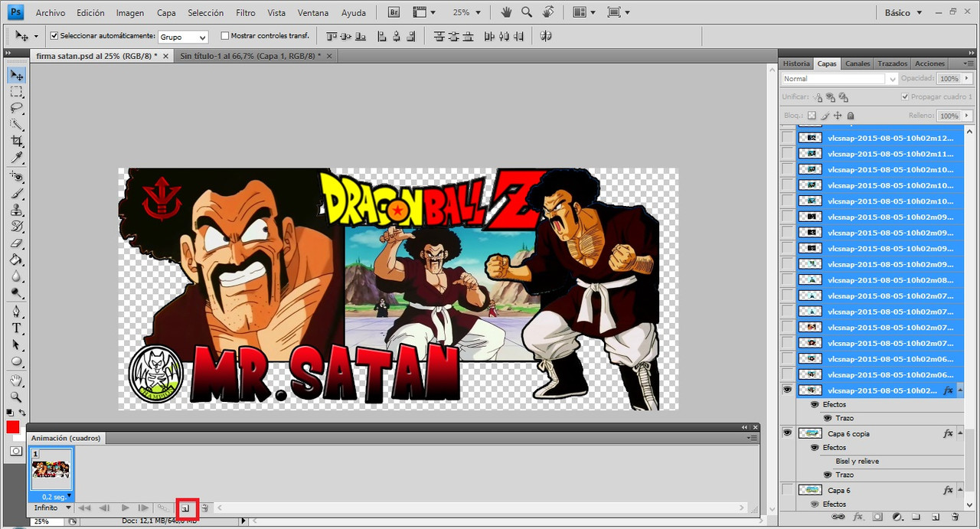The height and width of the screenshot is (529, 980).
Task: Open the Opacidad slider arrow
Action: [x=967, y=79]
